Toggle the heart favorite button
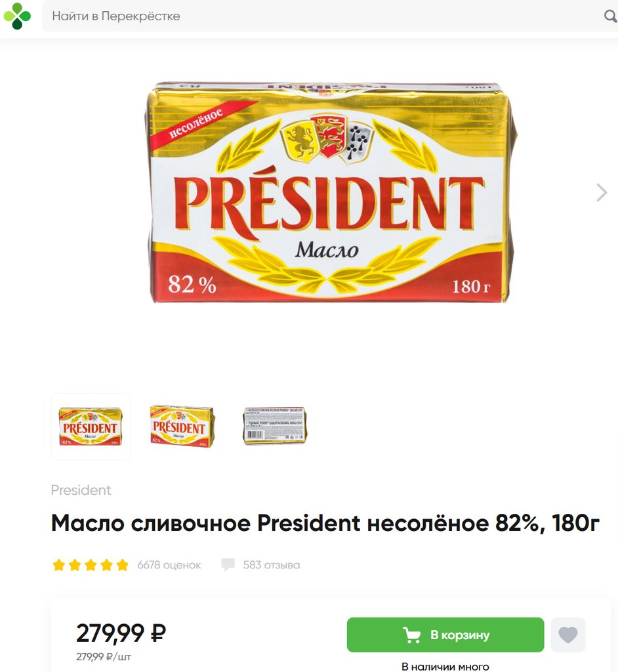 [568, 635]
